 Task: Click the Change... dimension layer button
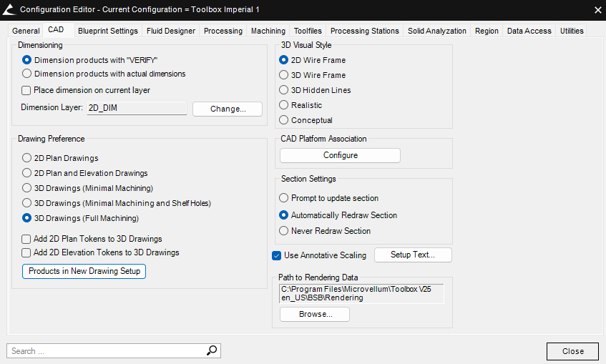pyautogui.click(x=228, y=109)
